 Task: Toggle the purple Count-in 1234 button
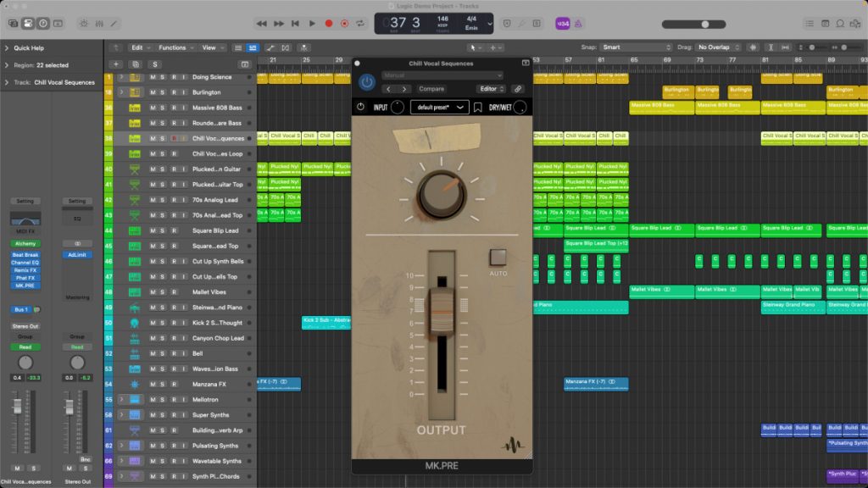(x=563, y=24)
